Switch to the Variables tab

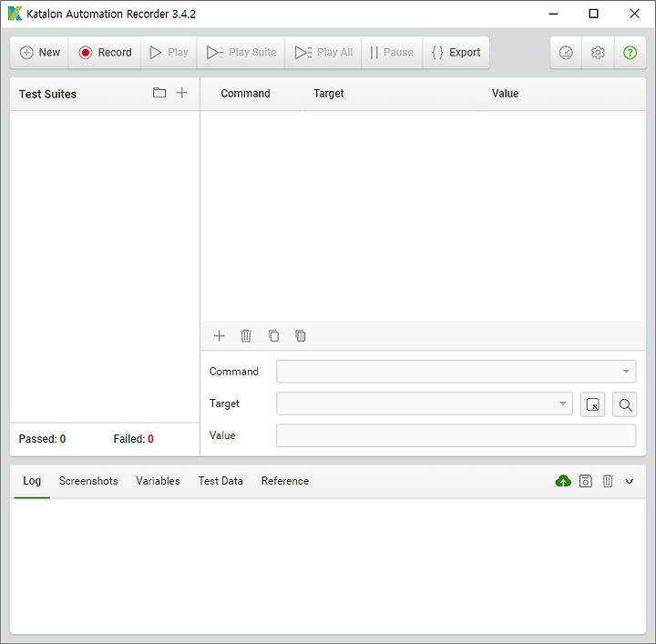click(x=158, y=481)
